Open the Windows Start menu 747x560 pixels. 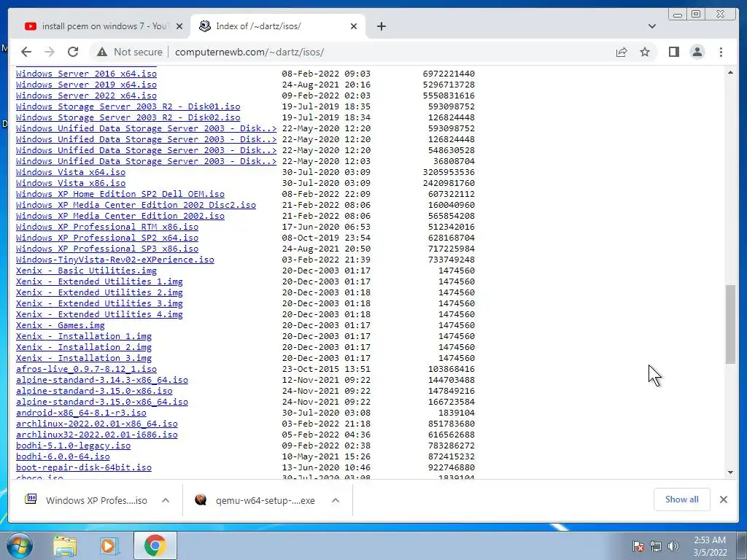tap(19, 545)
